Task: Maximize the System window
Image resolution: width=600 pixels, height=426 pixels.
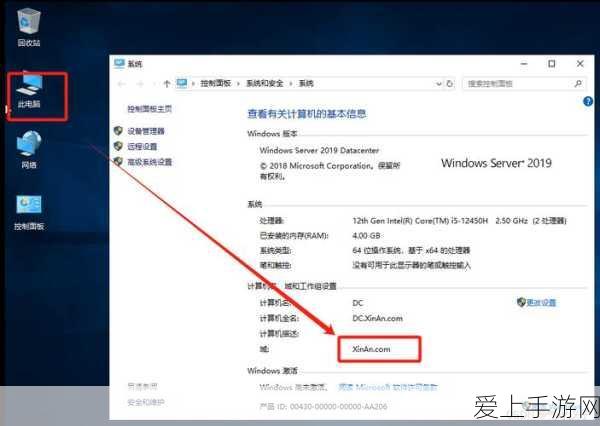Action: point(551,64)
